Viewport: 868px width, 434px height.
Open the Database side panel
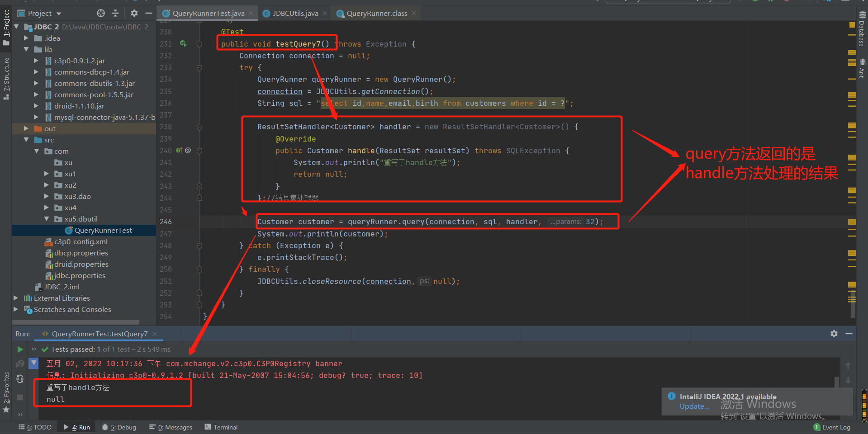[861, 29]
